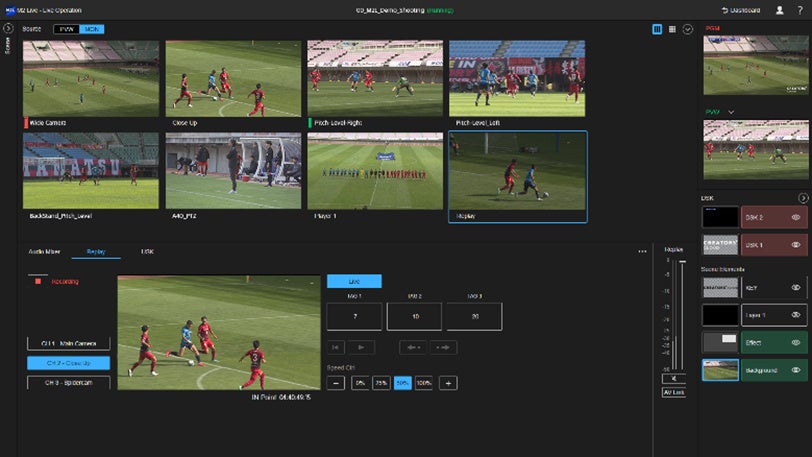Select the Layer 1 scene element
The width and height of the screenshot is (812, 457).
(x=774, y=315)
